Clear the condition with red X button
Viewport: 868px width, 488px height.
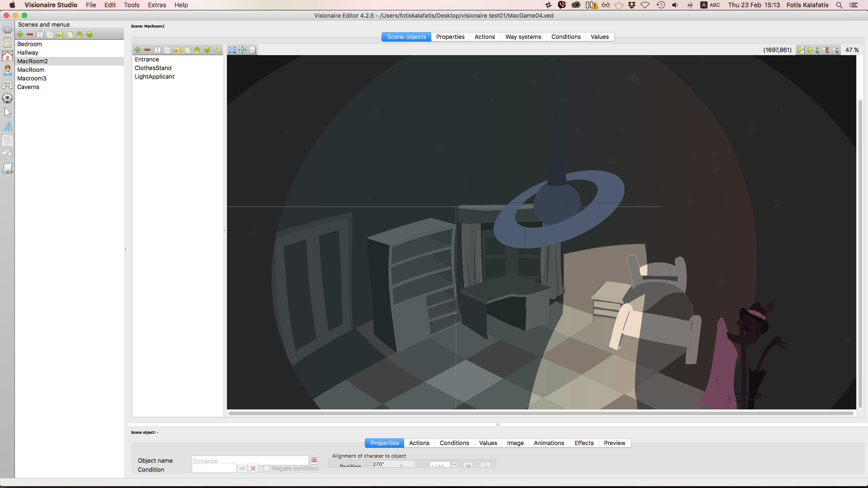click(x=253, y=469)
